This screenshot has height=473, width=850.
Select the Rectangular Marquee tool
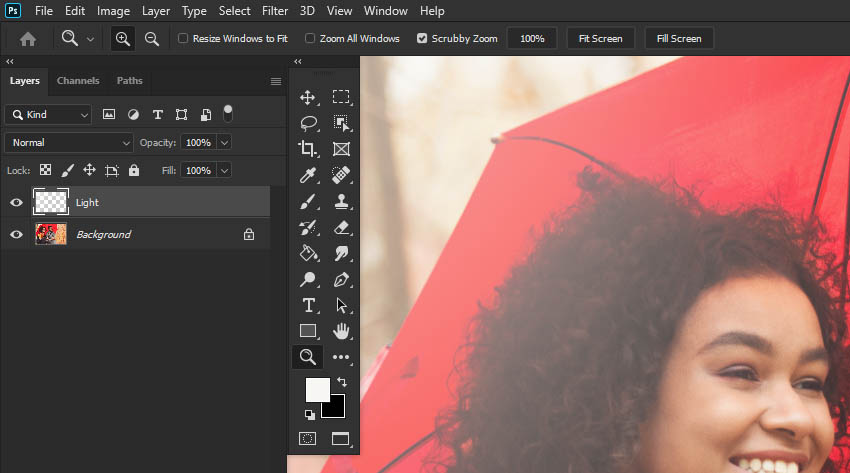pos(341,96)
